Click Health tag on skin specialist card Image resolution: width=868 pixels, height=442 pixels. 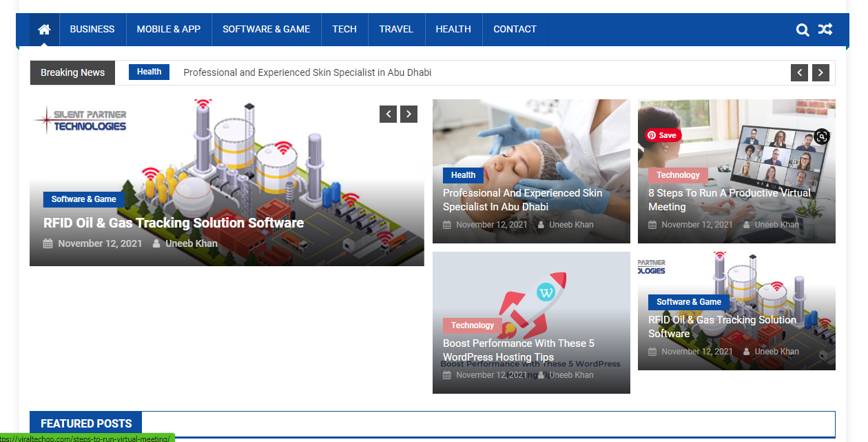coord(464,175)
